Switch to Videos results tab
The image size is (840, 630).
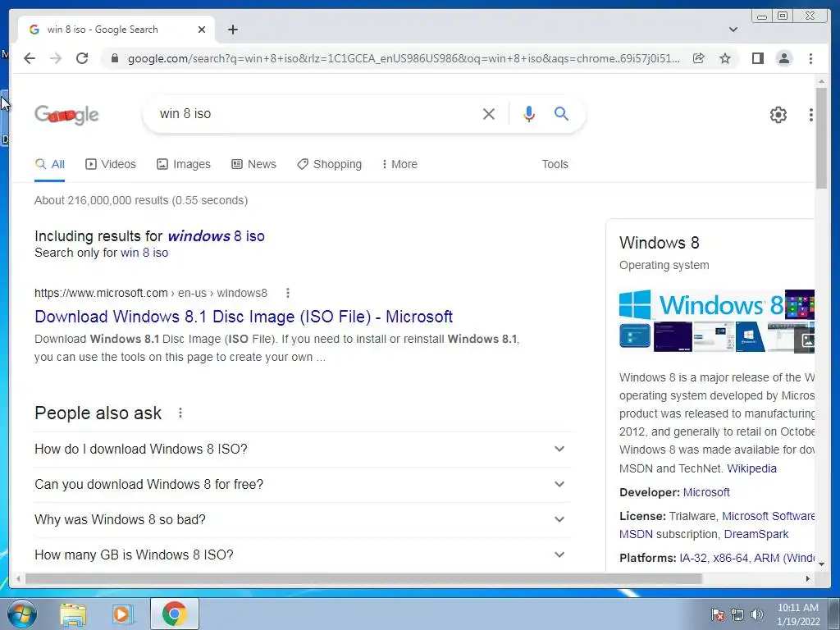[x=111, y=164]
